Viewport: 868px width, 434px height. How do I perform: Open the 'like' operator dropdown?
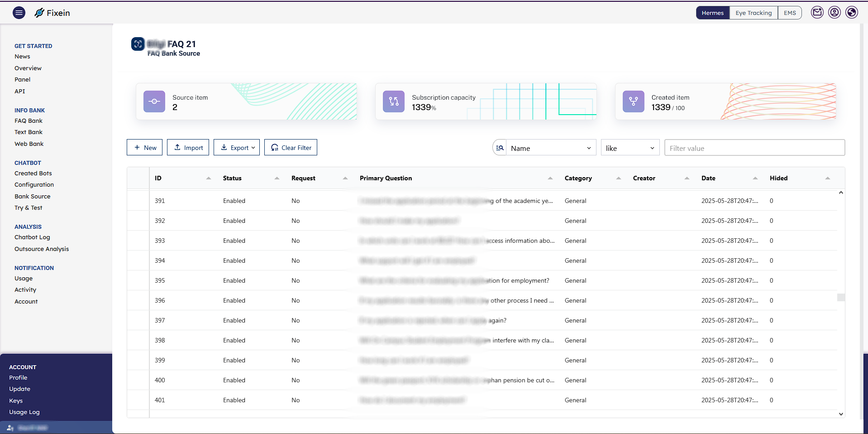[630, 148]
